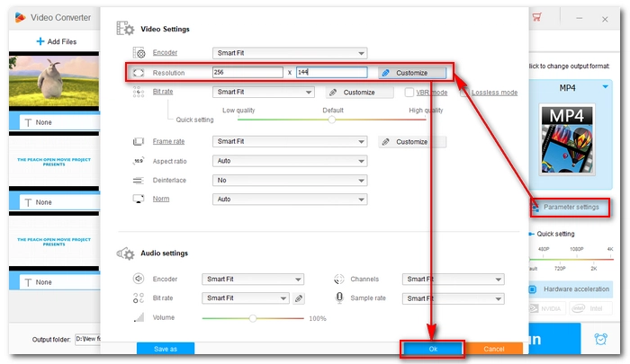Click the resolution Quick setting slider
The image size is (630, 364).
click(571, 259)
